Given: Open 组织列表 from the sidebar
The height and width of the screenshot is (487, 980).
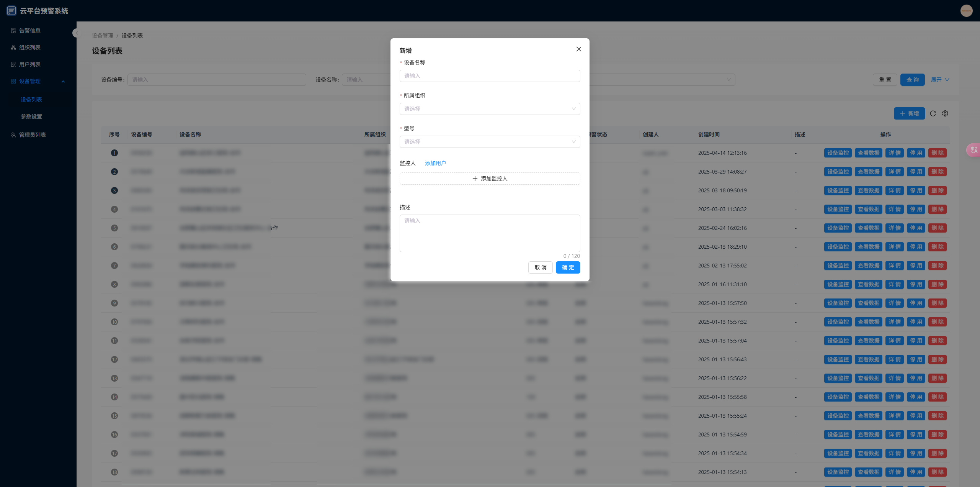Looking at the screenshot, I should pos(30,48).
